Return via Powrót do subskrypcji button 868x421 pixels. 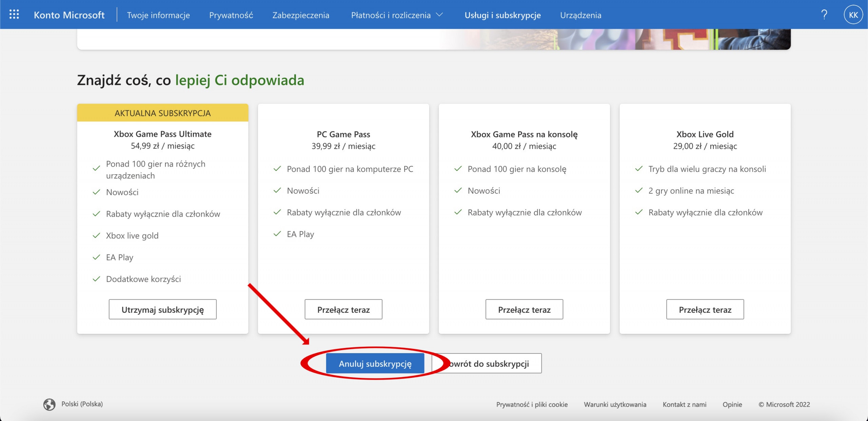487,363
